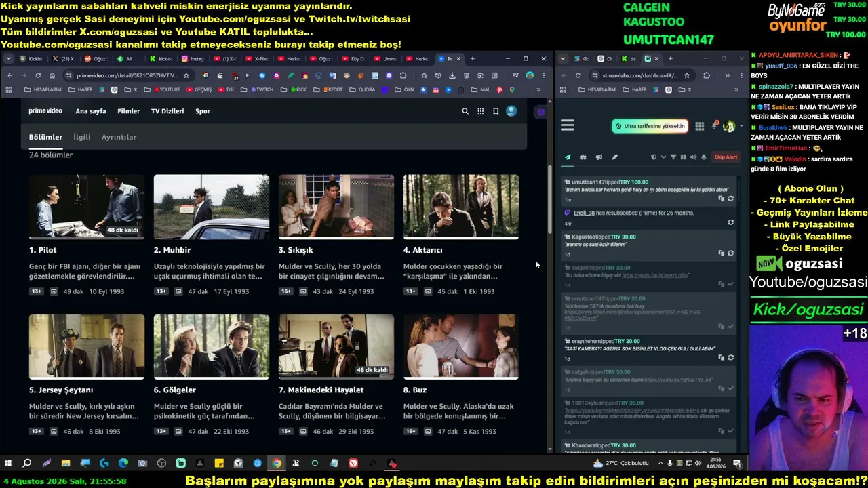Open the Streamlabs hamburger menu
This screenshot has height=488, width=868.
[x=568, y=125]
